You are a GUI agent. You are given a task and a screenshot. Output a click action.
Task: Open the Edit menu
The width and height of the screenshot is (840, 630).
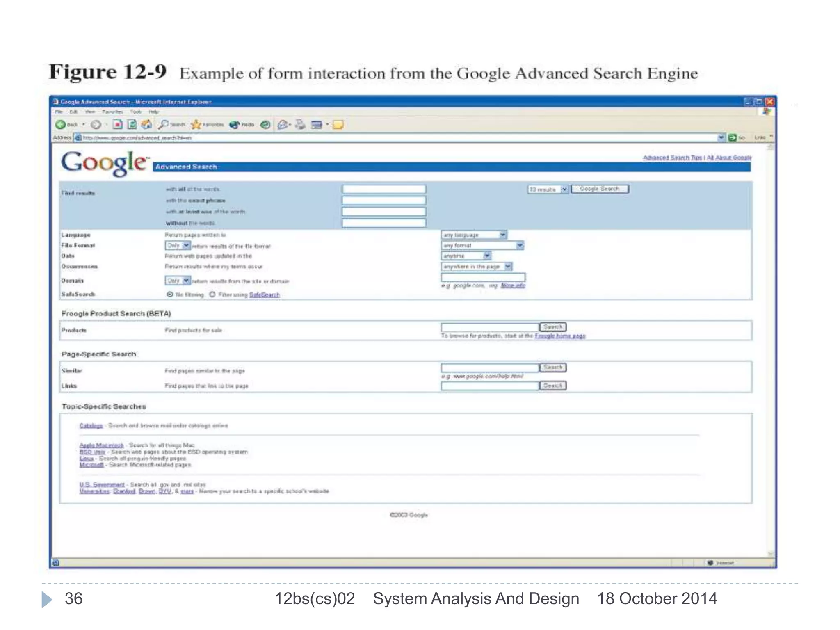pyautogui.click(x=73, y=112)
